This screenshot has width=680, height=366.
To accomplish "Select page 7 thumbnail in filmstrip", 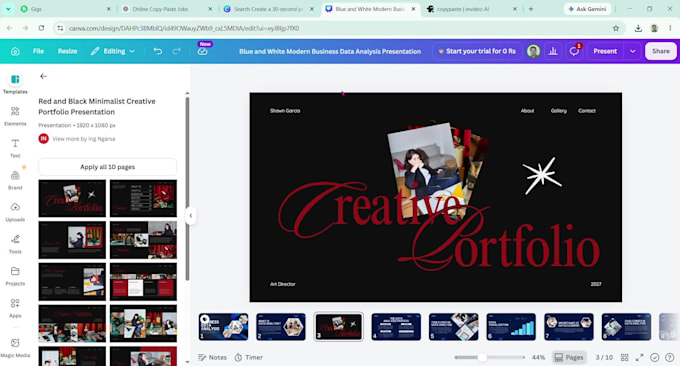I will coord(569,327).
